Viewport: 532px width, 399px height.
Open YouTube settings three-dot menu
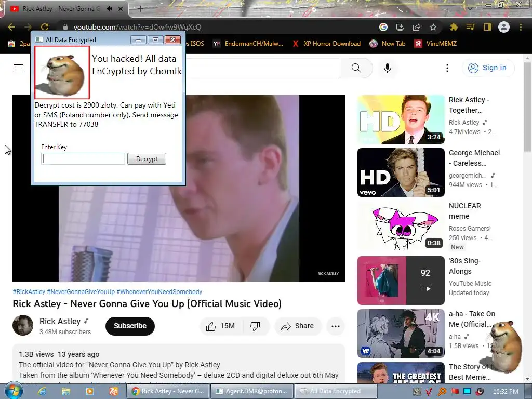[x=447, y=68]
